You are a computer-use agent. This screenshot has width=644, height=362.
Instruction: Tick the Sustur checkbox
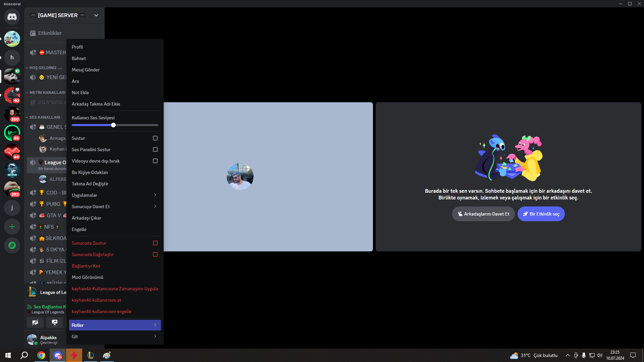click(x=155, y=138)
